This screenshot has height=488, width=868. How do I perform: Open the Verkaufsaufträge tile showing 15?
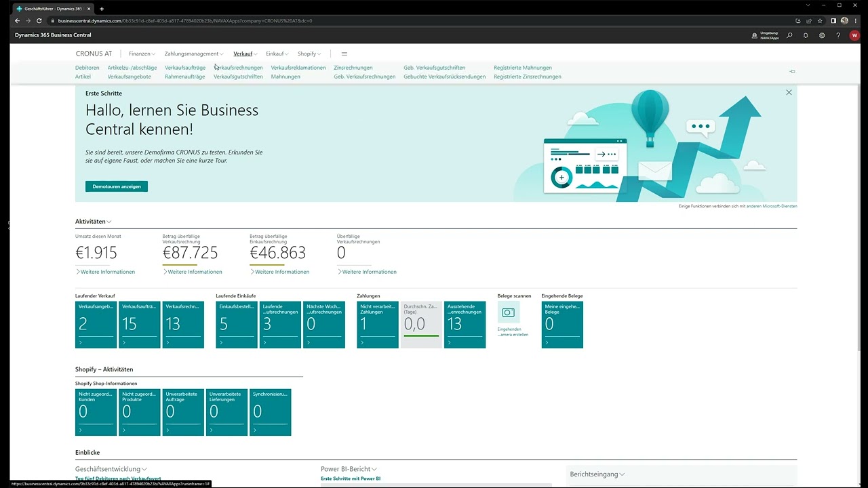pyautogui.click(x=140, y=325)
